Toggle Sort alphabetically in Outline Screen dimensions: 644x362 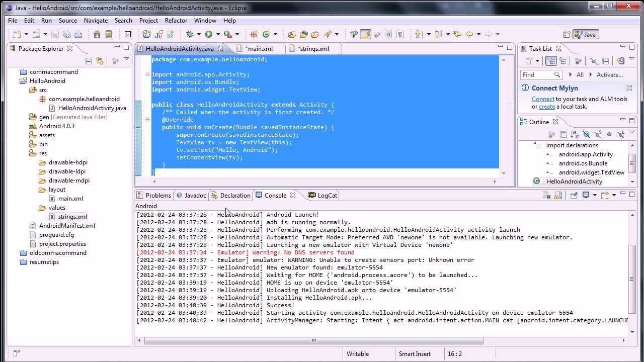[x=575, y=134]
